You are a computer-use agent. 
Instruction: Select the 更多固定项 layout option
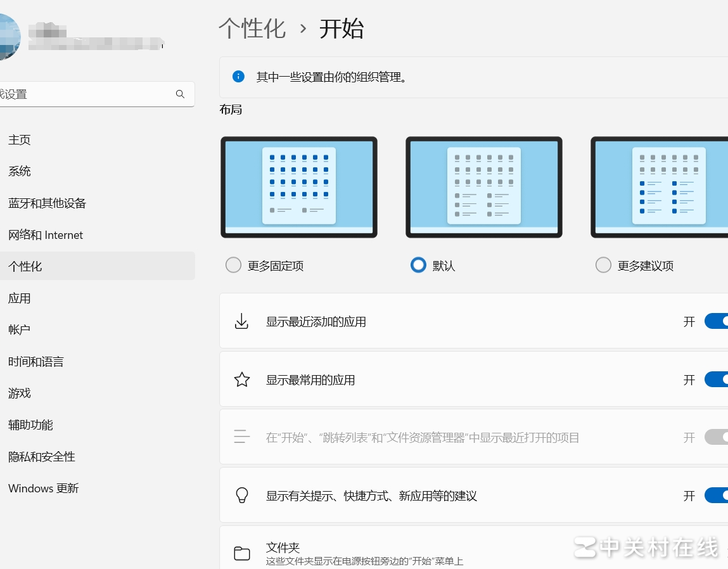233,265
